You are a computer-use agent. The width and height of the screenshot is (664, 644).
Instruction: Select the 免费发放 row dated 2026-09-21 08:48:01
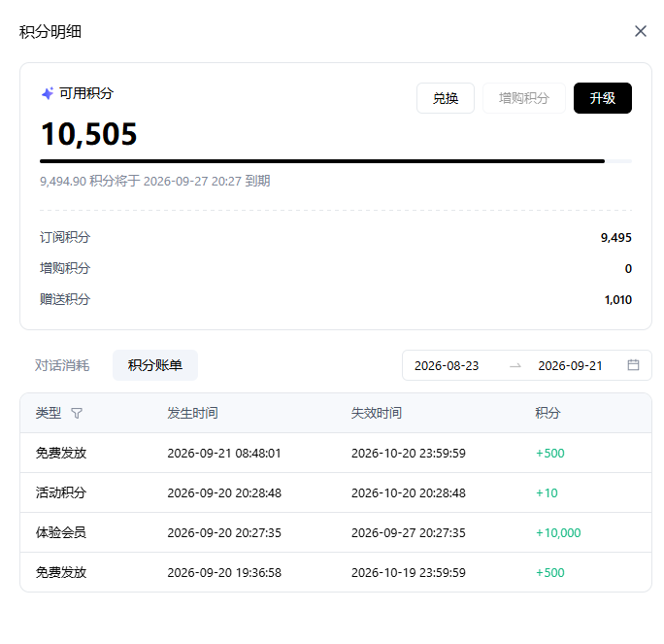(335, 453)
